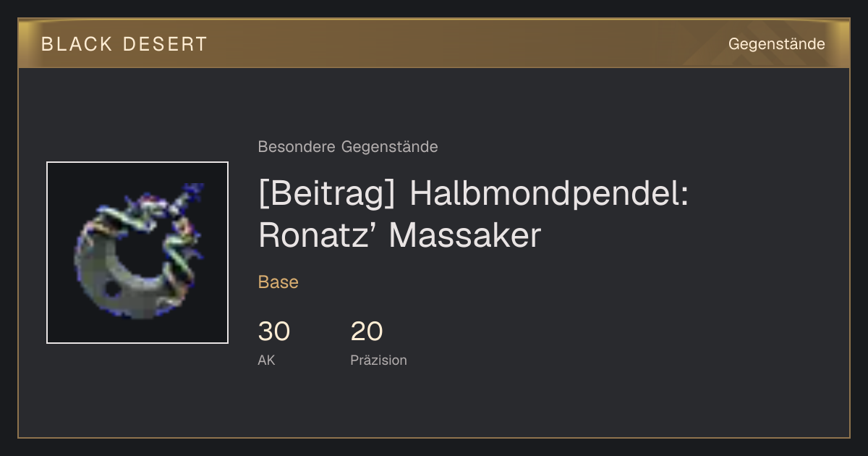Click the AK value 30
Image resolution: width=868 pixels, height=456 pixels.
(x=274, y=332)
